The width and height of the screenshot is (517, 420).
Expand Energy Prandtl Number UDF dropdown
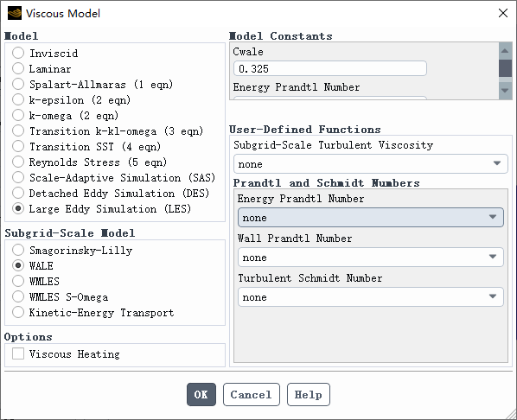pyautogui.click(x=371, y=217)
